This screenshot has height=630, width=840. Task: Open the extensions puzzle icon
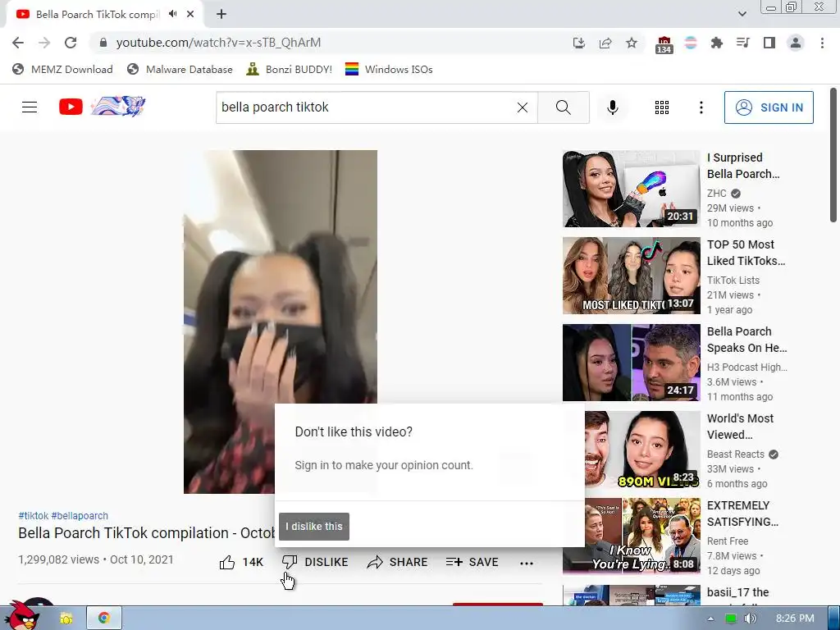[716, 43]
